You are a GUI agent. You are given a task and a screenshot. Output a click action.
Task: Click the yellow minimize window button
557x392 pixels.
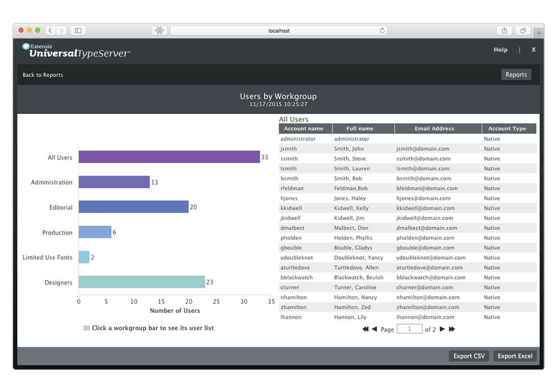click(x=29, y=31)
